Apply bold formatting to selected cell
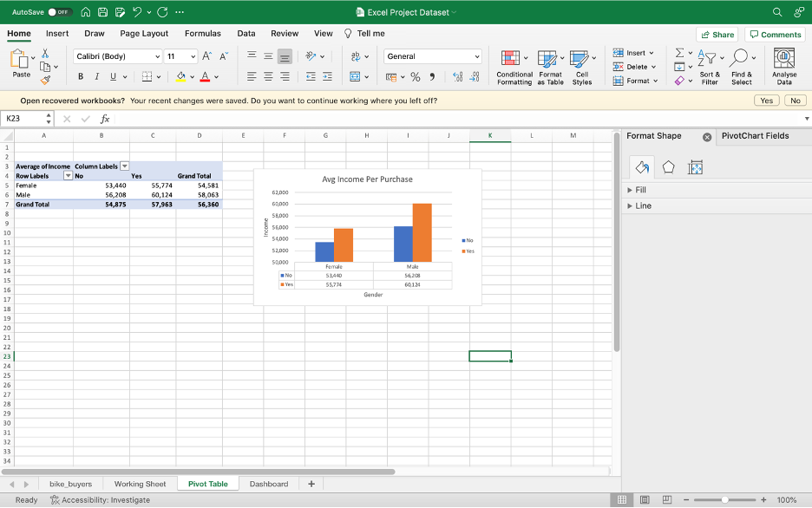Image resolution: width=812 pixels, height=508 pixels. 80,76
